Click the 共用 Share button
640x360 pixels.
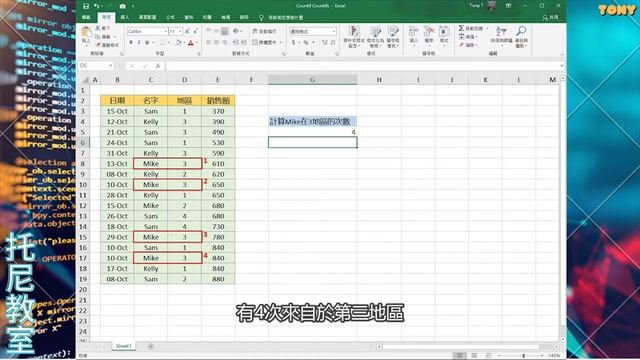click(x=550, y=18)
